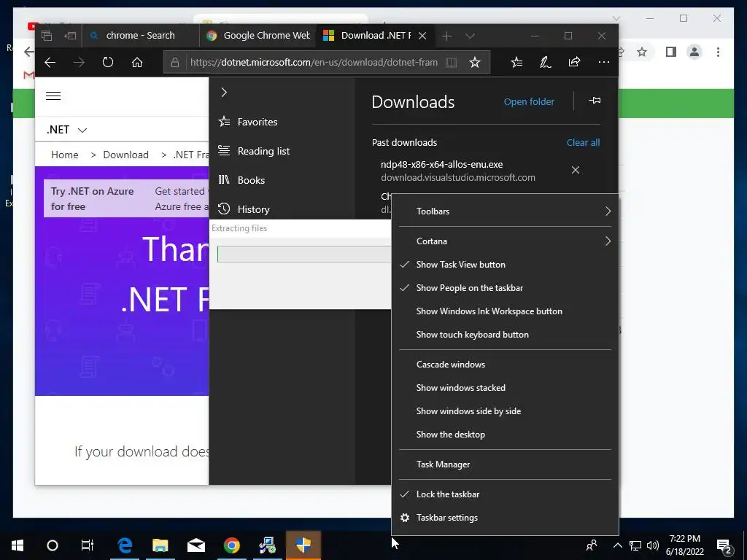Open Action Center notifications icon

(x=724, y=545)
